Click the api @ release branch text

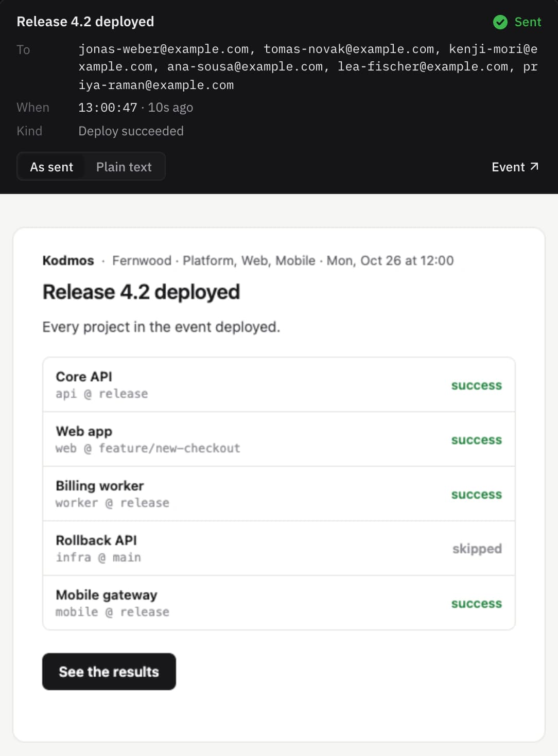click(x=102, y=394)
